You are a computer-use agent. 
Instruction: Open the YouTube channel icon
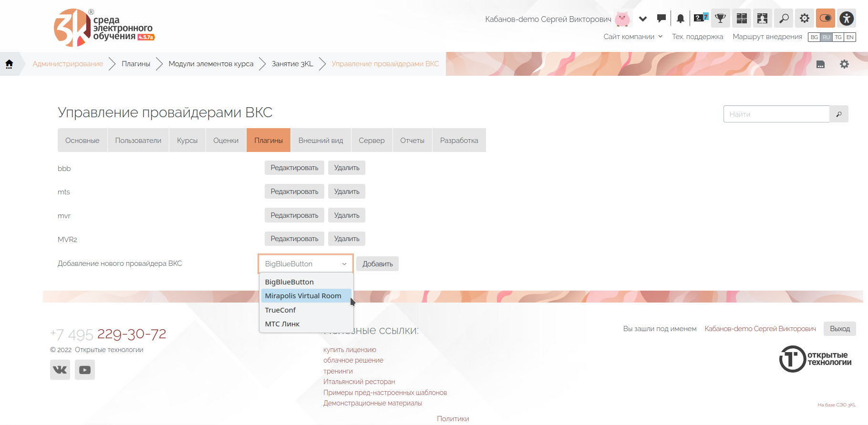[x=85, y=370]
